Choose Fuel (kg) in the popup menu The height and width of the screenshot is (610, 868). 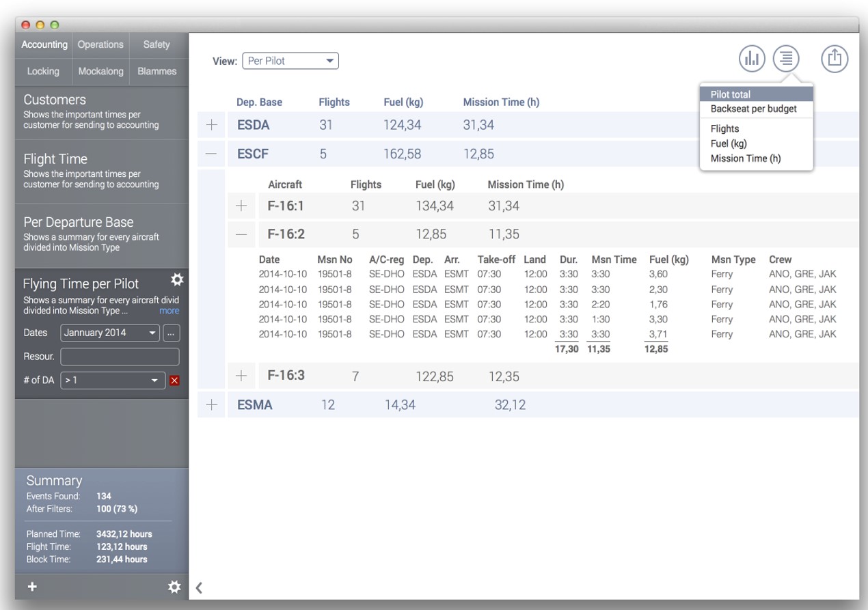point(757,143)
